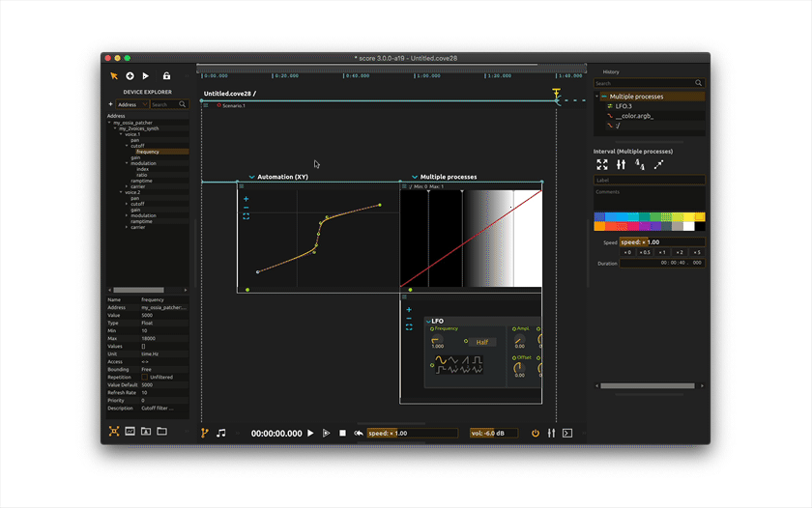Select the arrow selection tool
Screen dimensions: 812x508
click(x=114, y=76)
